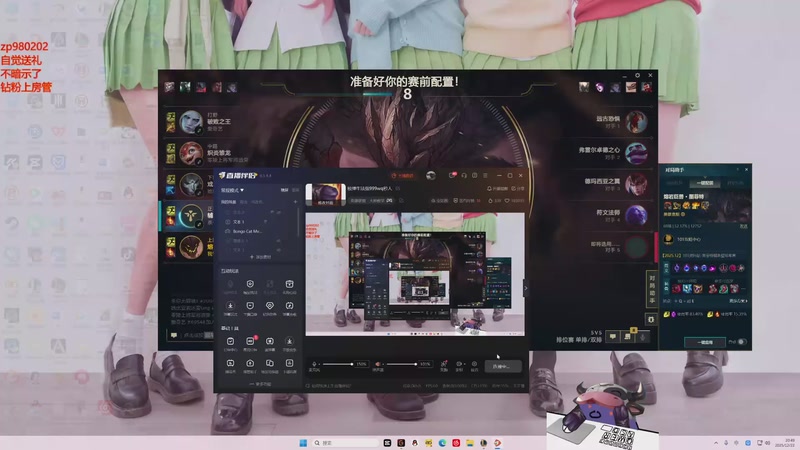
Task: Close the 对局助手 assistant panel
Action: click(746, 169)
